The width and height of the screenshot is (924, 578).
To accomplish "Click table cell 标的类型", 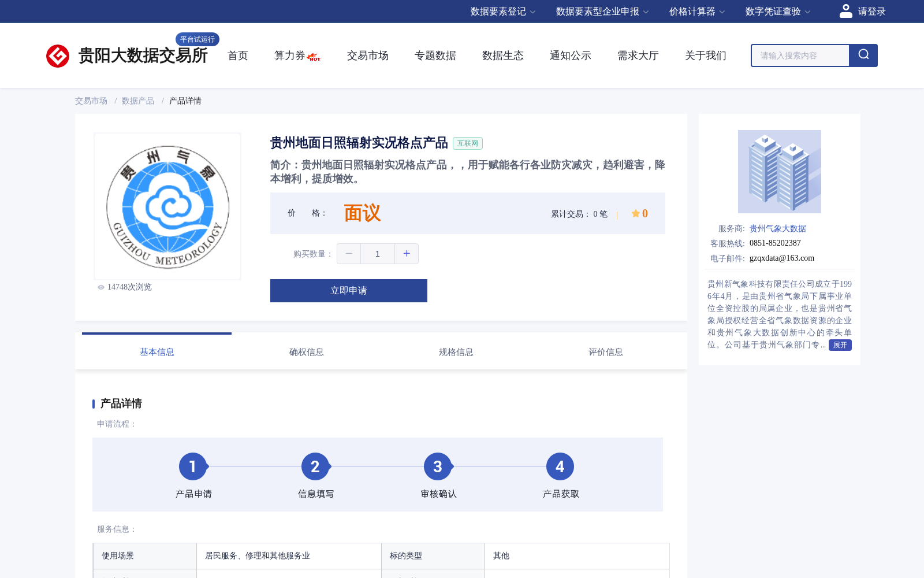I will tap(433, 556).
